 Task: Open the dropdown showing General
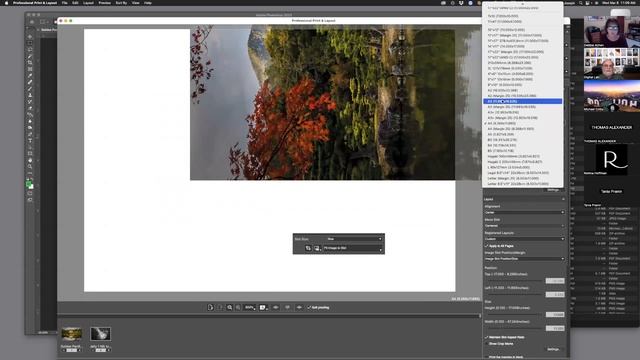[x=524, y=226]
